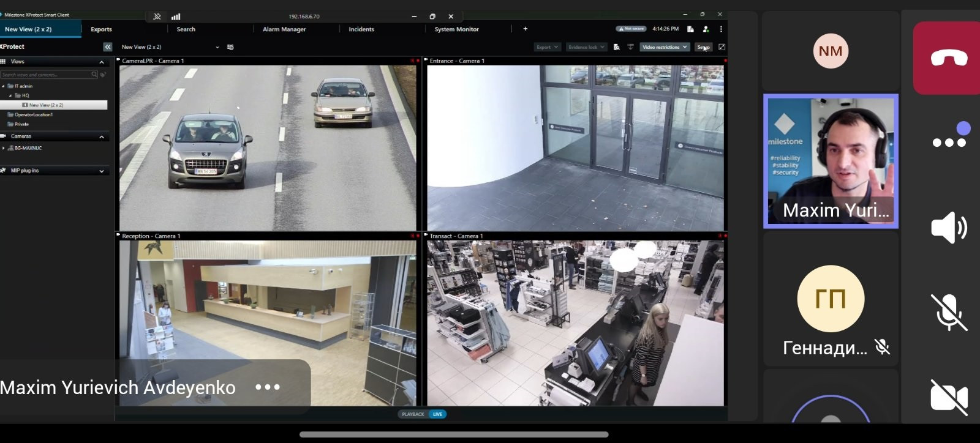Expand the MIP plug-ins section
Viewport: 980px width, 443px height.
[x=101, y=171]
